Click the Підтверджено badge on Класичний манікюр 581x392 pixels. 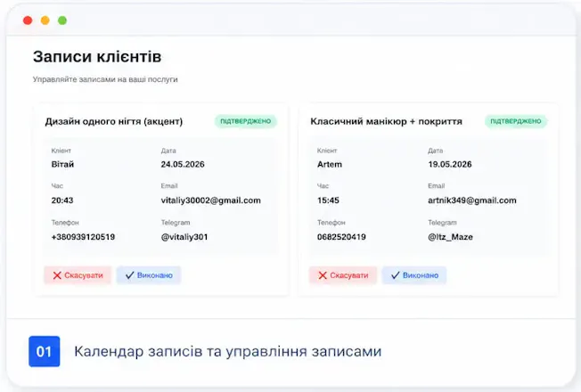516,121
